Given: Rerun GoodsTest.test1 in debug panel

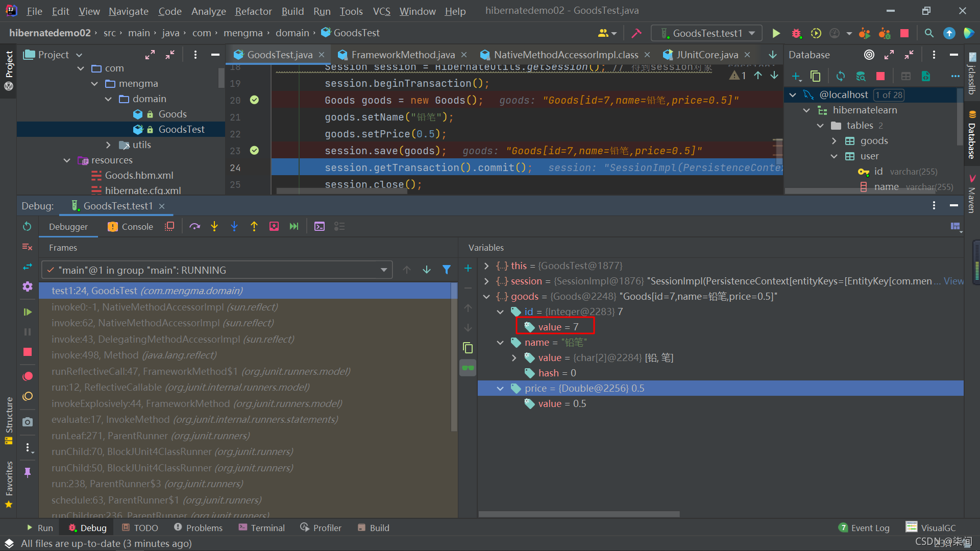Looking at the screenshot, I should 28,226.
